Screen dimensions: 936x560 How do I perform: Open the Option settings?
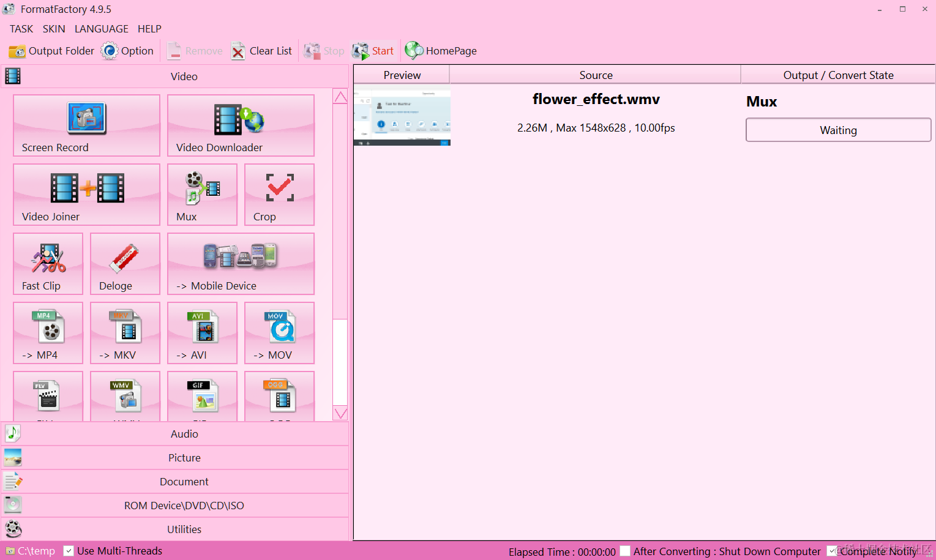tap(127, 51)
